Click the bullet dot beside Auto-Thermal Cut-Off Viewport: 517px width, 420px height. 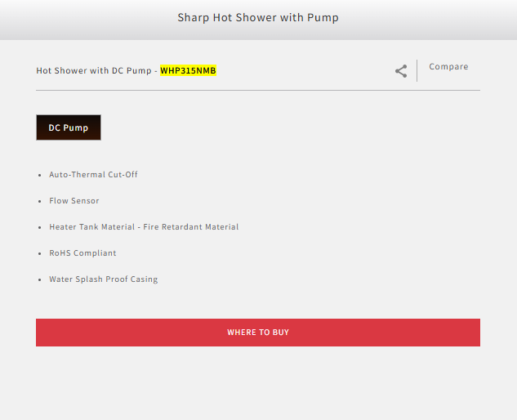coord(39,176)
